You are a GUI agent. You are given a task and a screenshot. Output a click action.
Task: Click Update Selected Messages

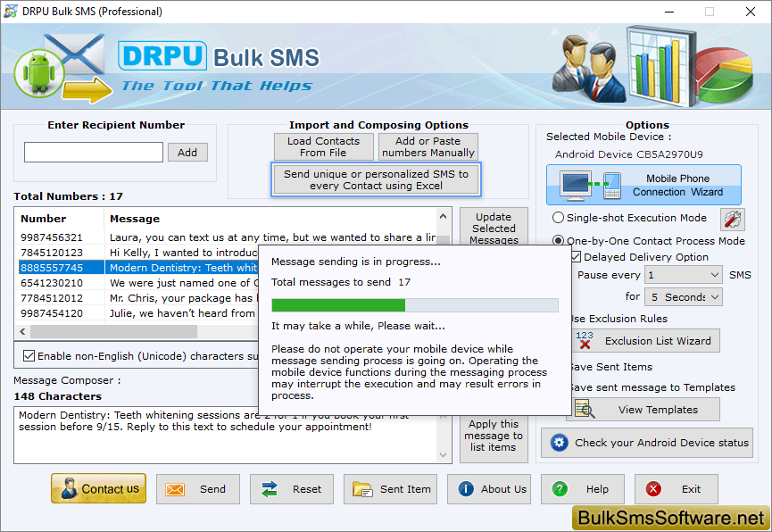tap(494, 228)
